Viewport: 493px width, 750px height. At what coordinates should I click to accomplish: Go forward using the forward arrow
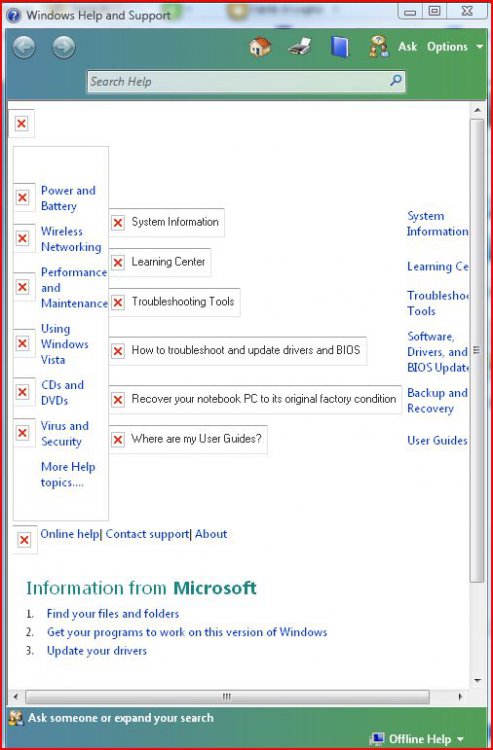pyautogui.click(x=64, y=47)
